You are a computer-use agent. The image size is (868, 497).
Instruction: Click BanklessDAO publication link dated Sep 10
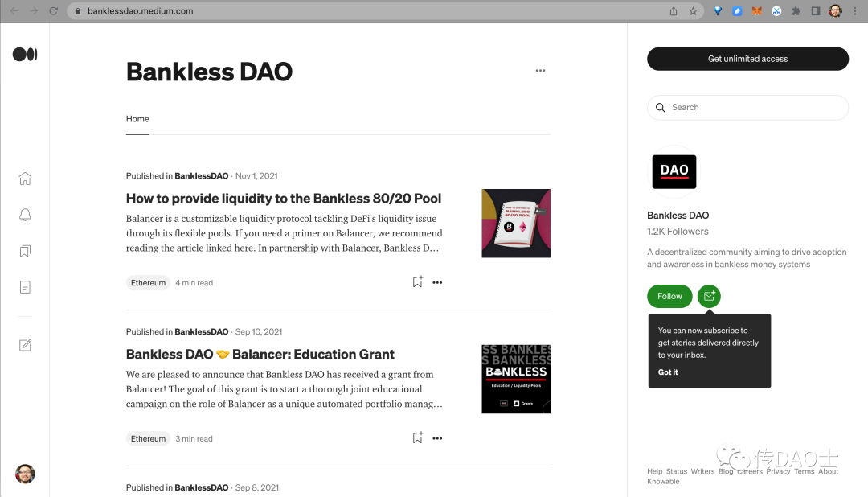pyautogui.click(x=202, y=331)
